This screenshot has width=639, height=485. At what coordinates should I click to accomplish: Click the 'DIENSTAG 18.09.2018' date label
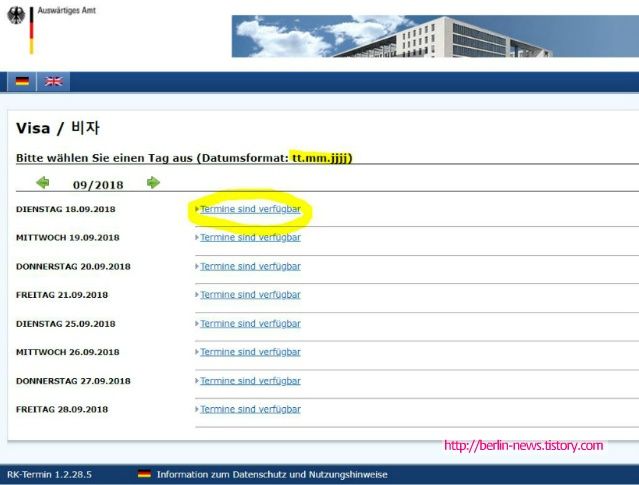point(66,209)
